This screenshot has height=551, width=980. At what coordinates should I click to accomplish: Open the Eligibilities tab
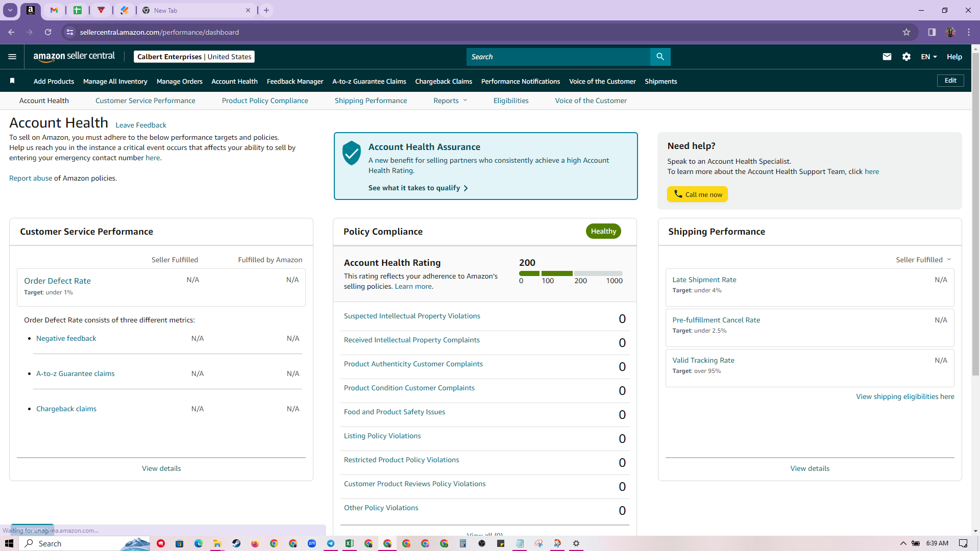point(511,101)
